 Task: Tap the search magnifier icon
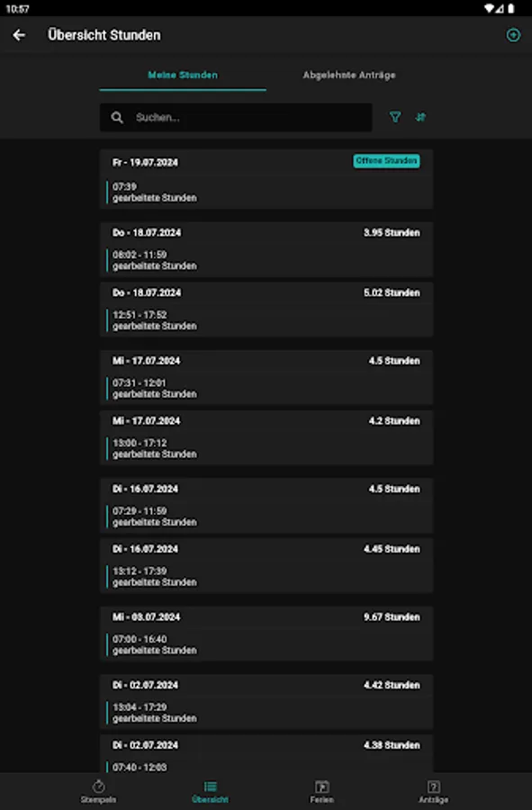[x=116, y=117]
